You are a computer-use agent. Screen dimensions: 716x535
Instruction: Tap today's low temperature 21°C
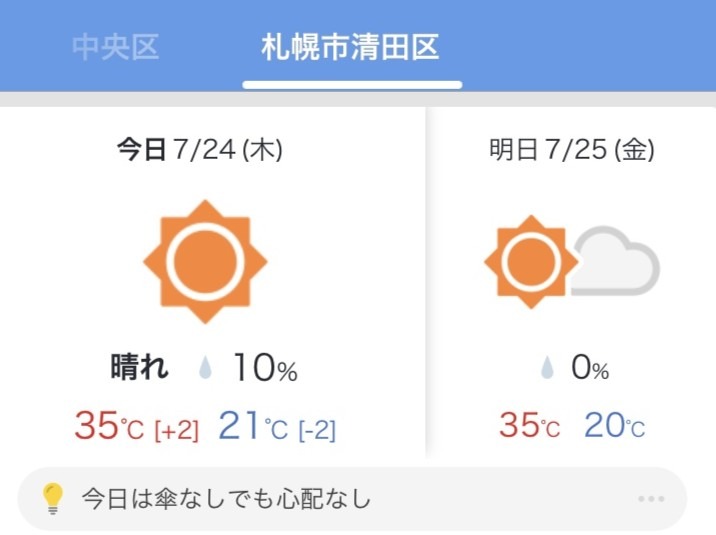(x=252, y=427)
